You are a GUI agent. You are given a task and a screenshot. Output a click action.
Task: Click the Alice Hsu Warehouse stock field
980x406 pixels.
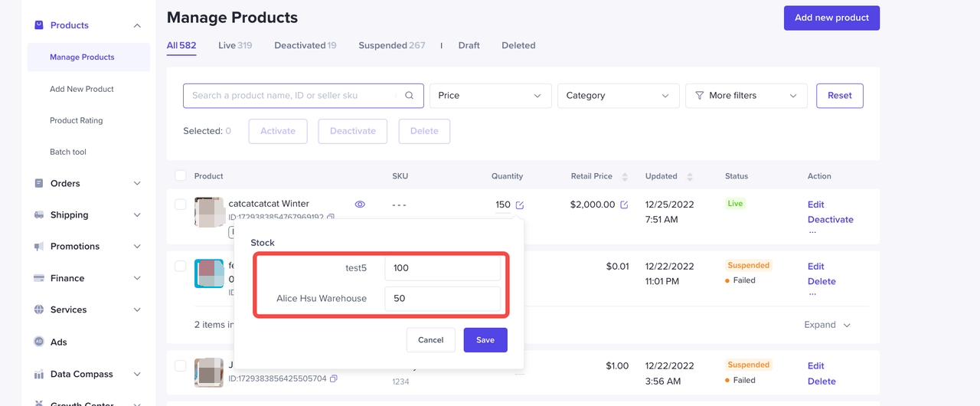point(443,299)
